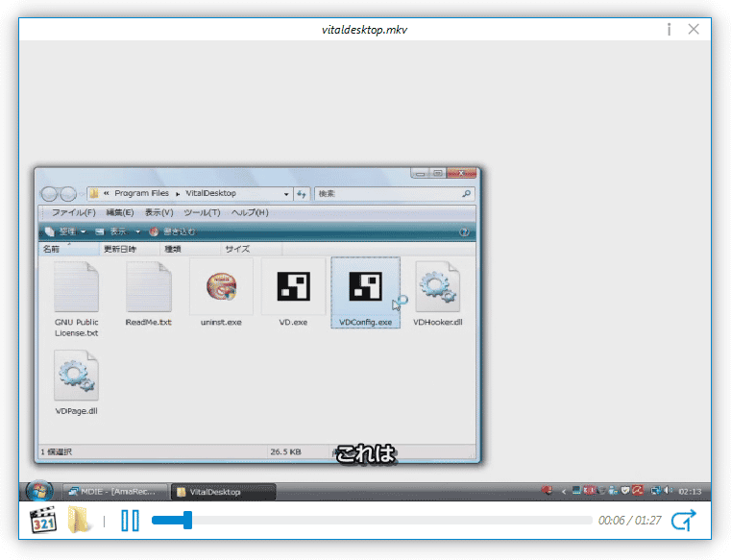The width and height of the screenshot is (731, 560).
Task: Select the VDPage.dll file icon
Action: 77,381
